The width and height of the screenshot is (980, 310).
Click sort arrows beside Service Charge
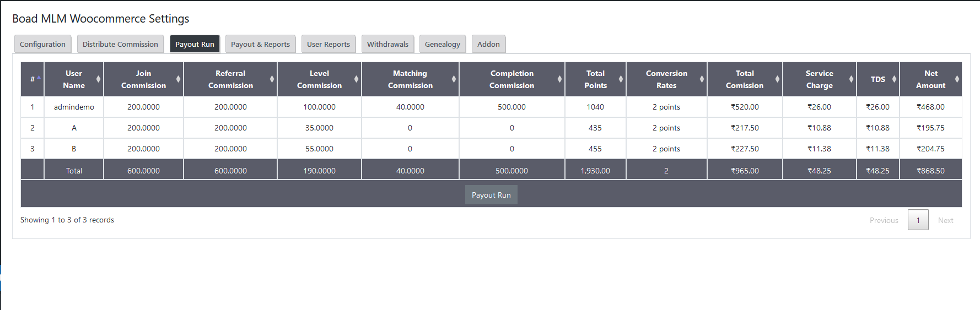pos(851,79)
